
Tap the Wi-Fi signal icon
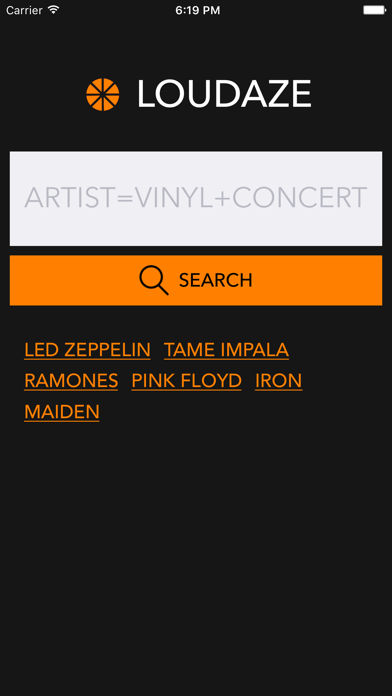tap(54, 10)
